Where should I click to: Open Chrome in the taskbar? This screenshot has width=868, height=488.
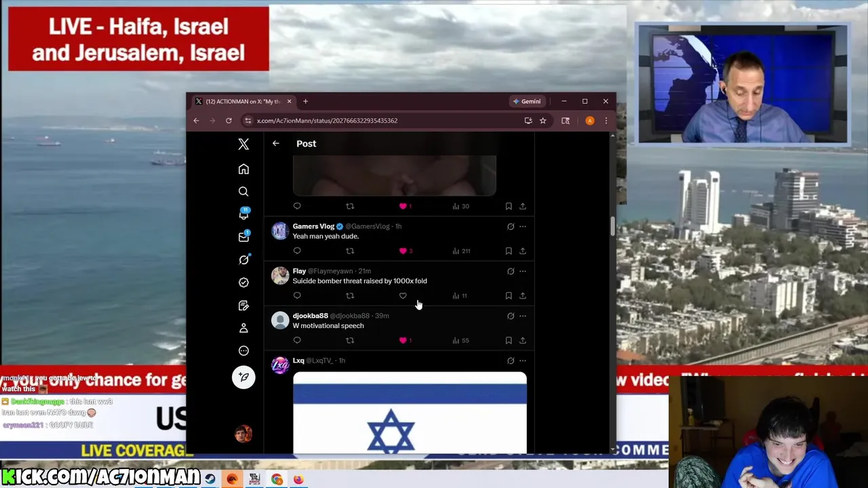[277, 479]
